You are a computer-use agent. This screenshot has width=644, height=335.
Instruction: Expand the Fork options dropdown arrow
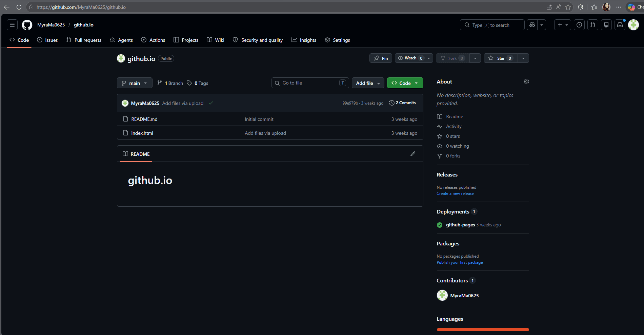pyautogui.click(x=475, y=58)
